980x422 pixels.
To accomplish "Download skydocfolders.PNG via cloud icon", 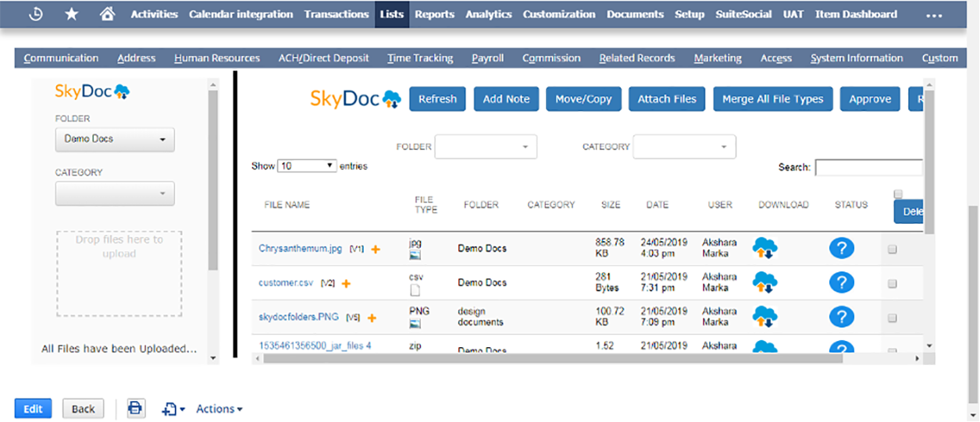I will tap(765, 317).
